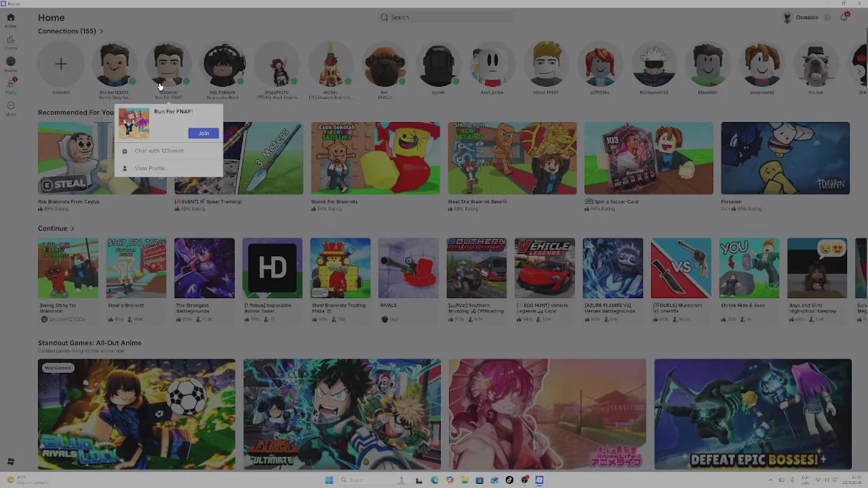Click Join for Run For FNAF!
The width and height of the screenshot is (868, 488).
(203, 134)
